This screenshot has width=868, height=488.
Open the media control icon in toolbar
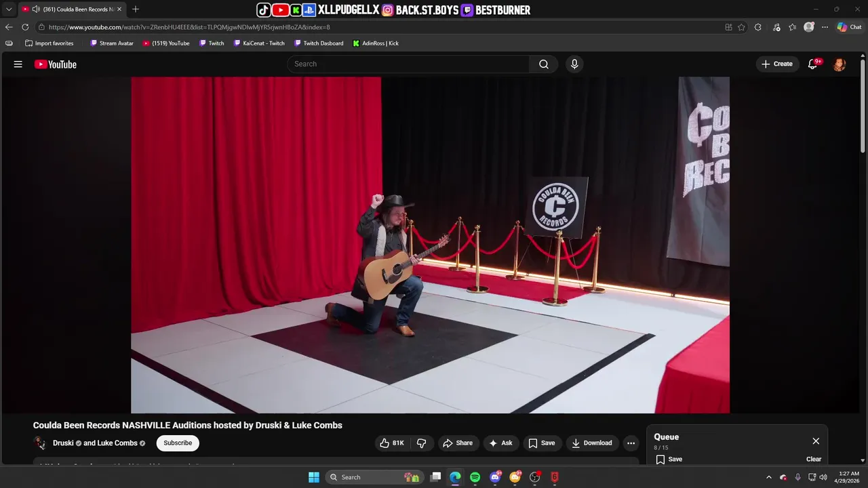point(776,27)
